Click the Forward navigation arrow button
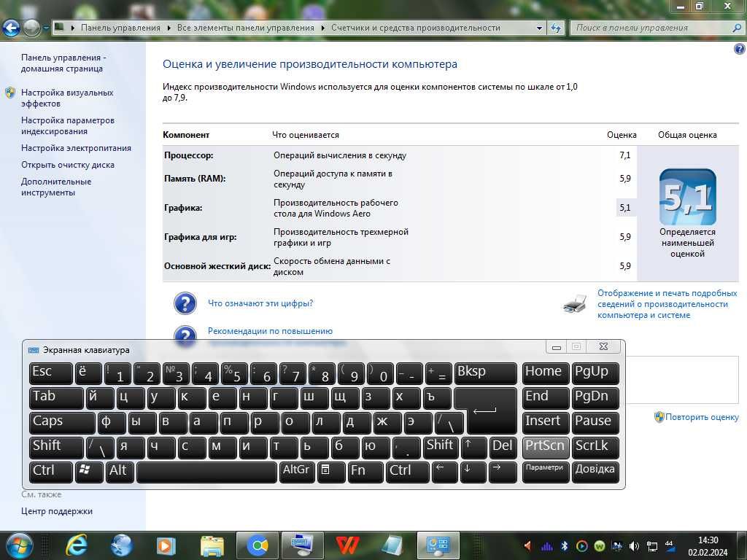 tap(31, 28)
